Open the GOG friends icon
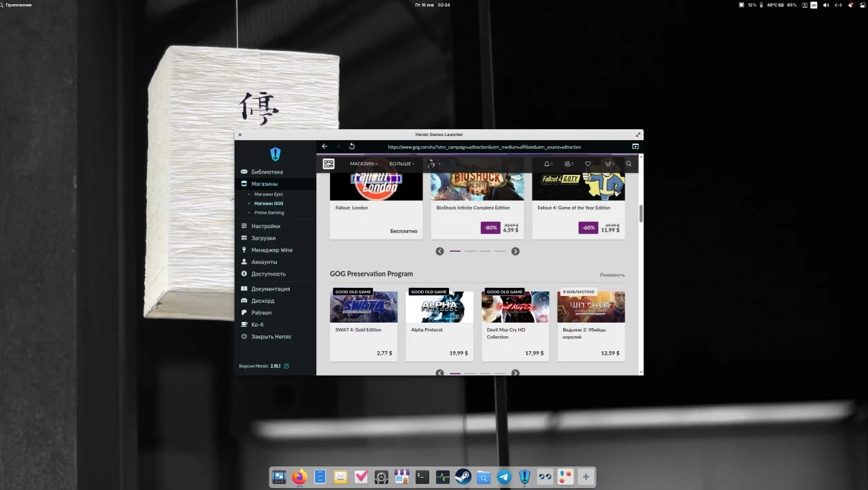The image size is (868, 490). [x=567, y=163]
